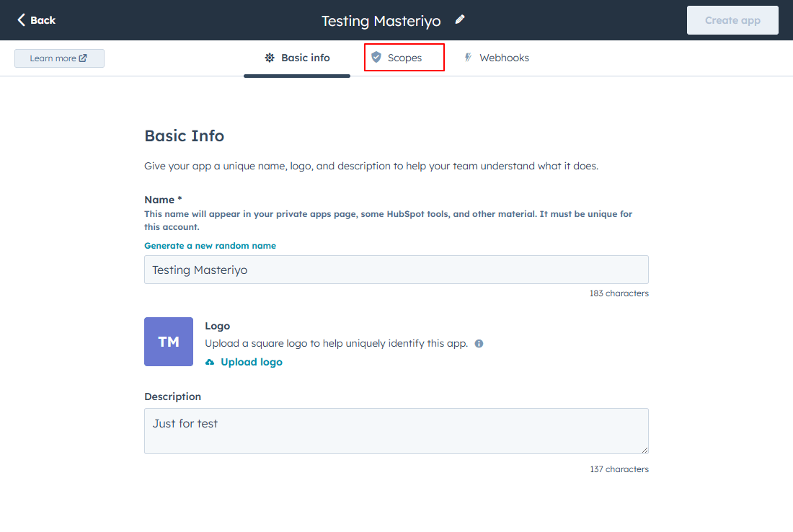Click the gear icon on Basic info tab
This screenshot has width=793, height=532.
pyautogui.click(x=270, y=58)
